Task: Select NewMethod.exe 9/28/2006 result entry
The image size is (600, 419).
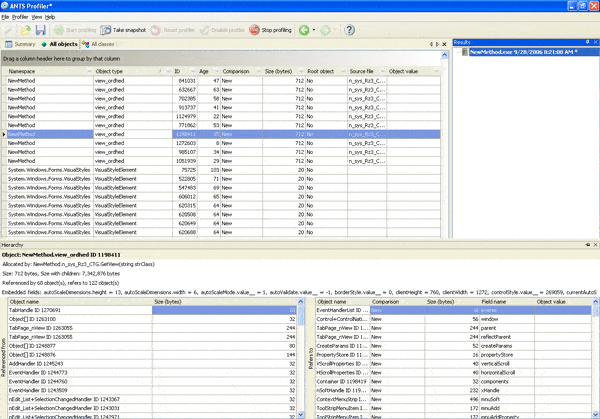Action: coord(523,52)
